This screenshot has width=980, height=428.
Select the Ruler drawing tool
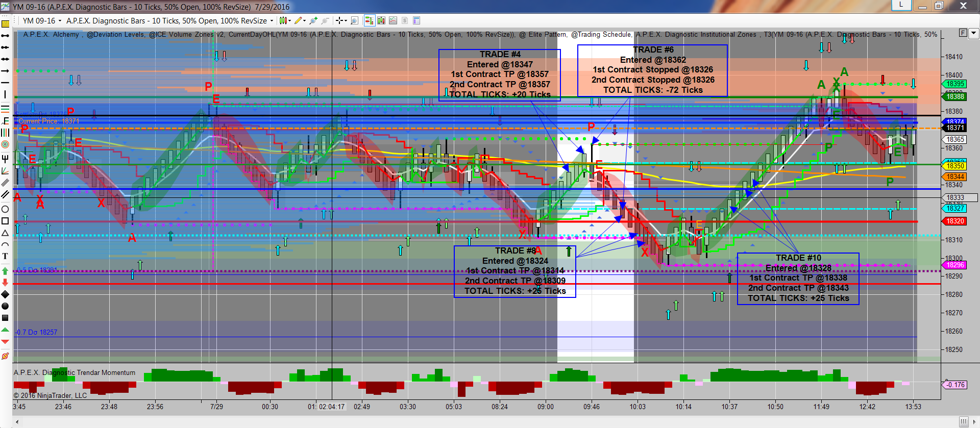tap(6, 23)
